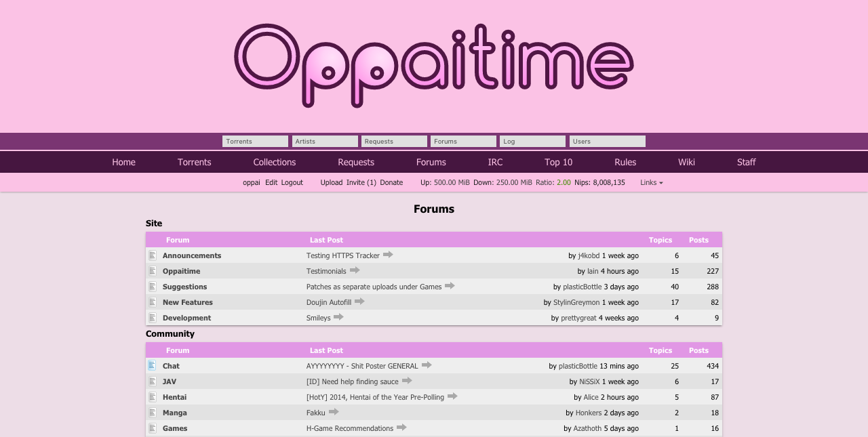Click the unread icon beside Chat forum
Viewport: 868px width, 437px height.
(153, 366)
